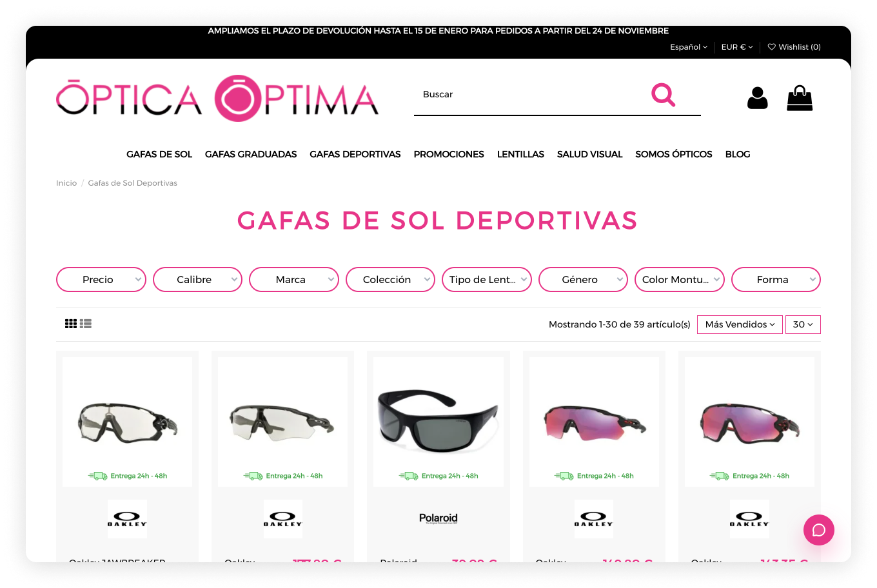
Task: Expand the Precio filter dropdown
Action: (x=101, y=280)
